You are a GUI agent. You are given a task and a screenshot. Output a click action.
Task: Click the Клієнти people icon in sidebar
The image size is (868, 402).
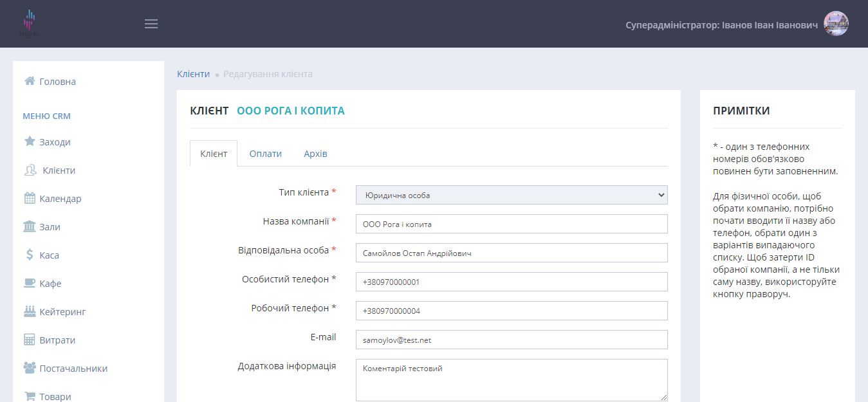(30, 170)
